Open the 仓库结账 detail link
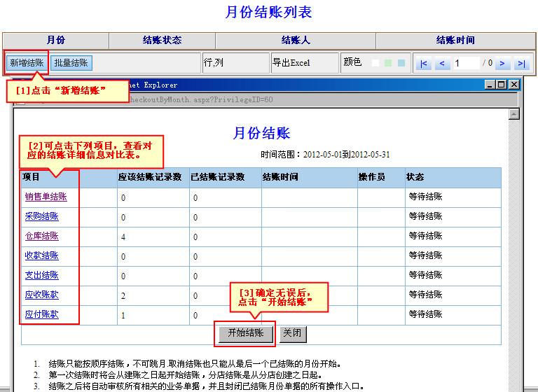This screenshot has width=538, height=392. (x=41, y=237)
